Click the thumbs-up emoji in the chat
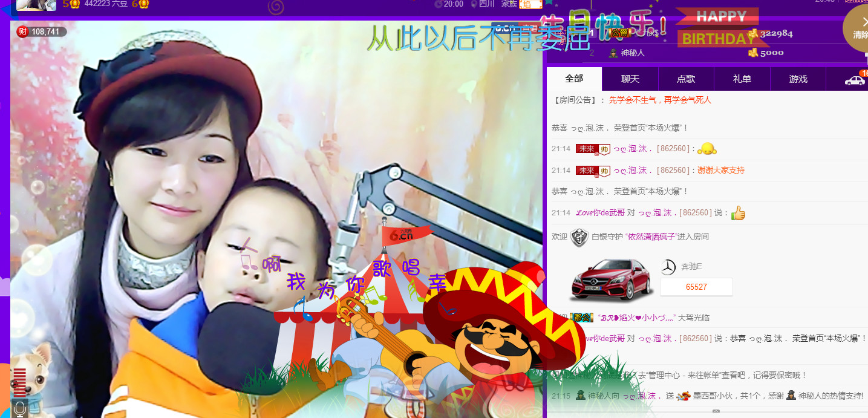868x418 pixels. [x=738, y=213]
